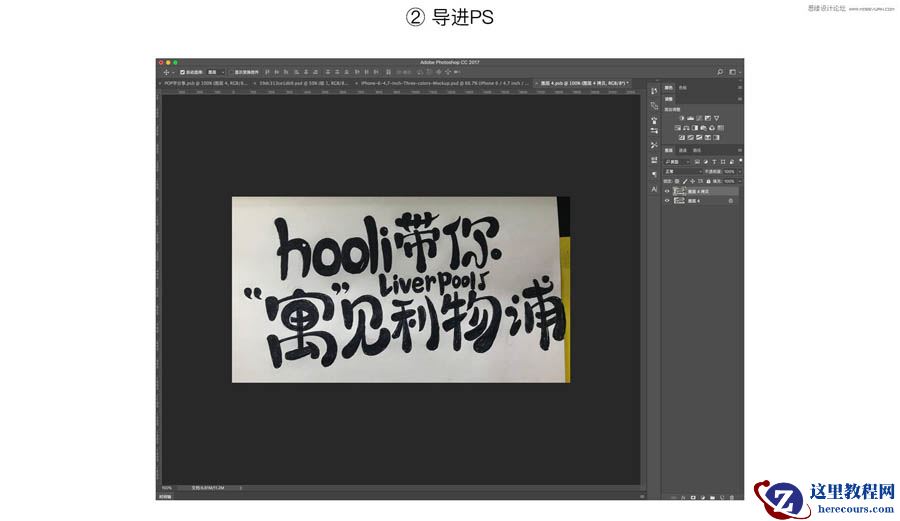Open the Layers panel flyout menu
This screenshot has width=900, height=521.
click(740, 150)
